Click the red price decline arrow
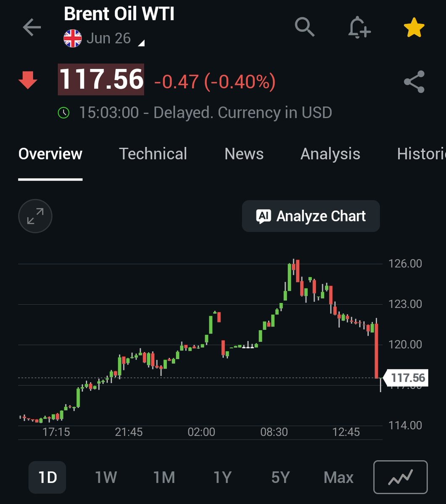 28,80
